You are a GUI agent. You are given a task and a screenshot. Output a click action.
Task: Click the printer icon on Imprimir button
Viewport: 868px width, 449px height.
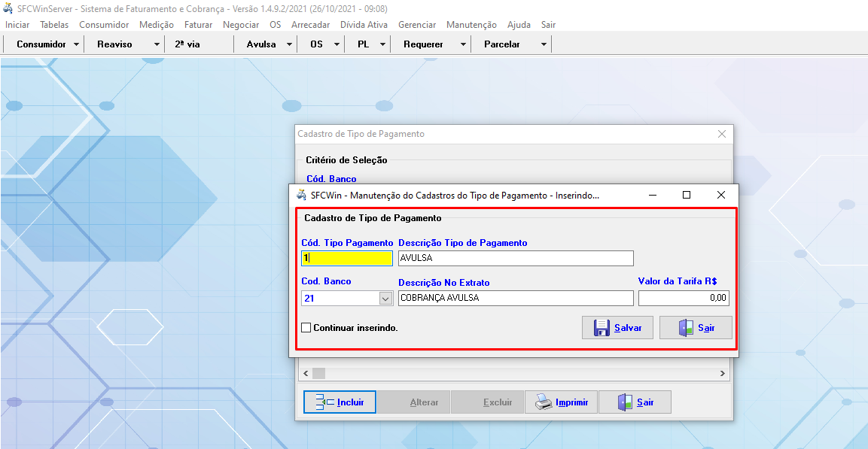click(x=544, y=402)
